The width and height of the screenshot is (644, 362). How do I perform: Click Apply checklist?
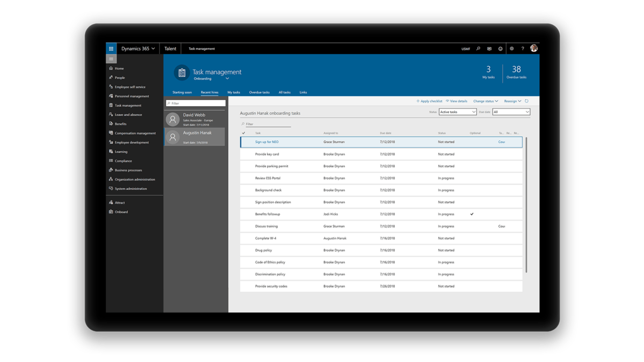(x=429, y=101)
